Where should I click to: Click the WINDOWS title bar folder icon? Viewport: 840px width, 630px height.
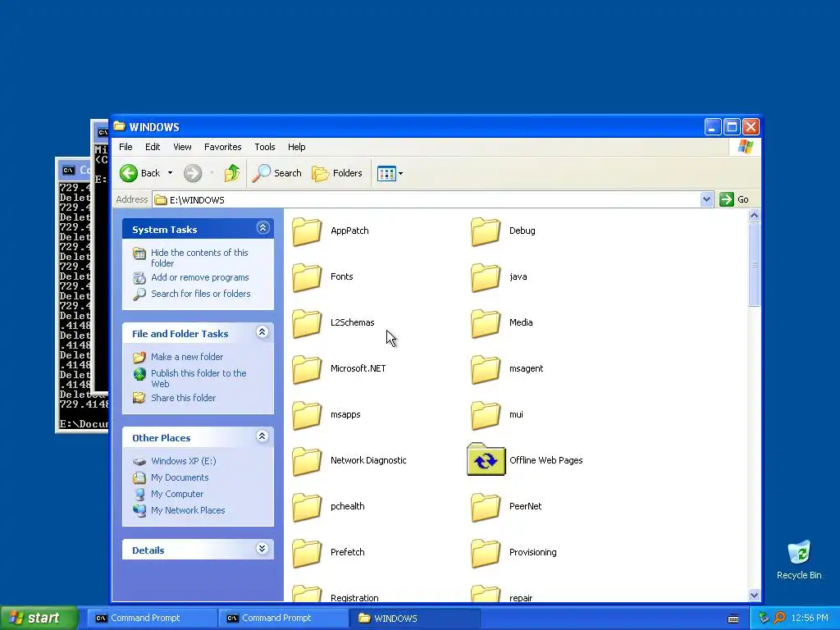(x=120, y=126)
